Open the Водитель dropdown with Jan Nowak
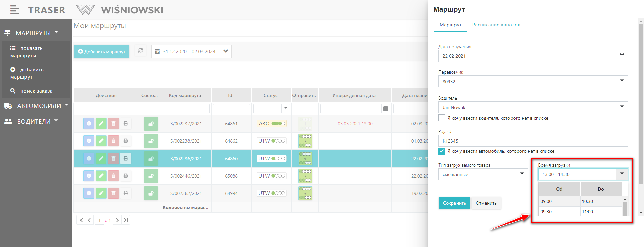644x247 pixels. point(622,107)
